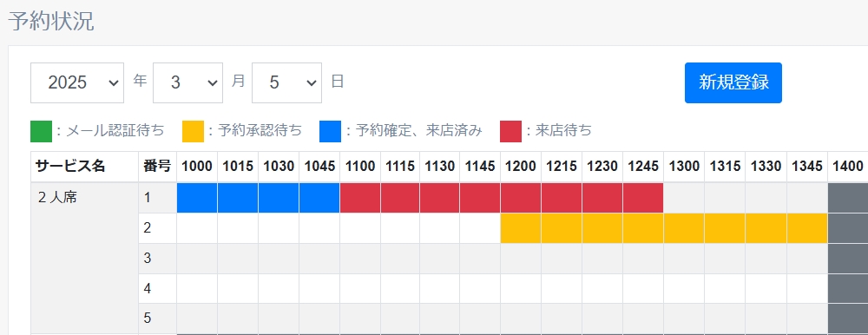Click the 1315 time column header

coord(725,166)
